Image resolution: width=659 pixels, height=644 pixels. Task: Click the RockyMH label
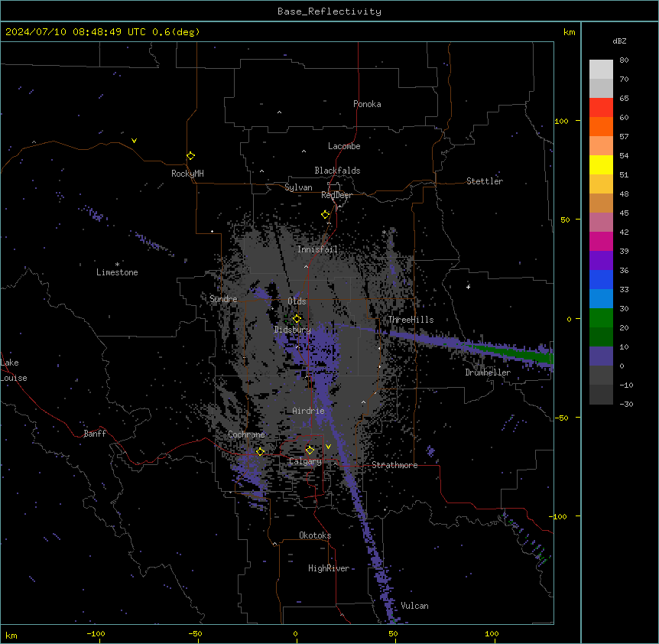click(187, 174)
